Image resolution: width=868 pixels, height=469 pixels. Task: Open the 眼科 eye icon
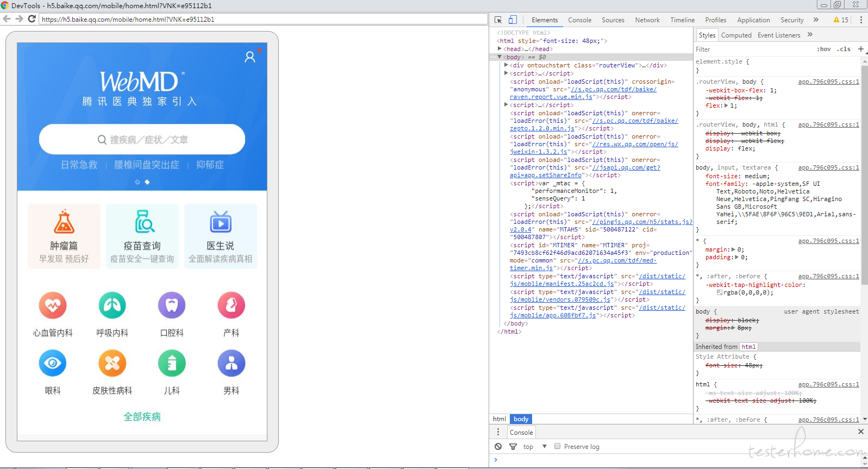pos(53,363)
